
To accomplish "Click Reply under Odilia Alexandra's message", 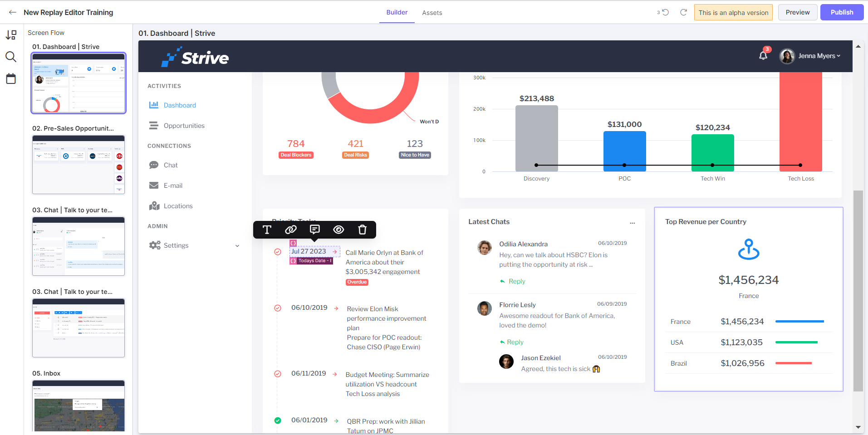I will coord(517,281).
